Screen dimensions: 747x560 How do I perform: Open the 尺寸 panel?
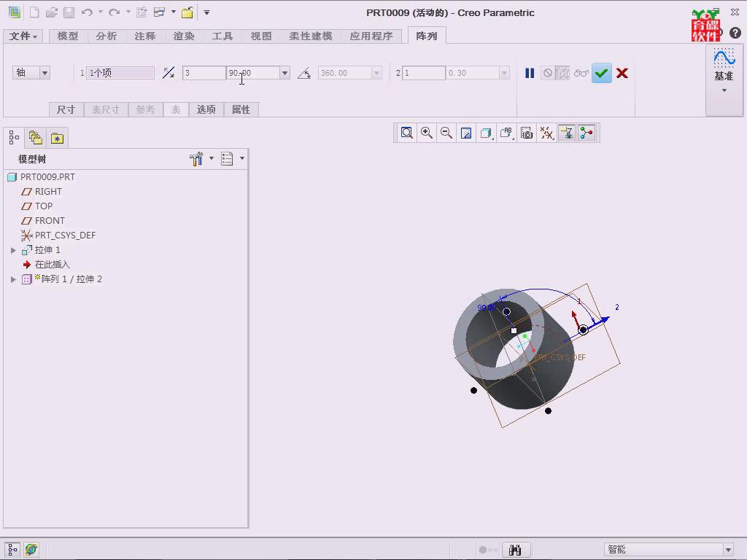(66, 109)
